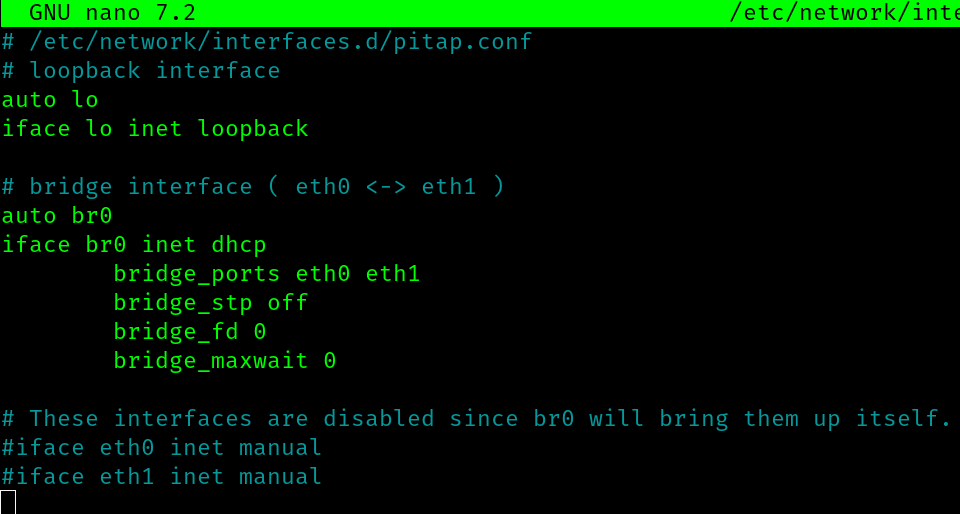The image size is (960, 514).
Task: Place cursor on the 'auto br0' line
Action: tap(57, 216)
